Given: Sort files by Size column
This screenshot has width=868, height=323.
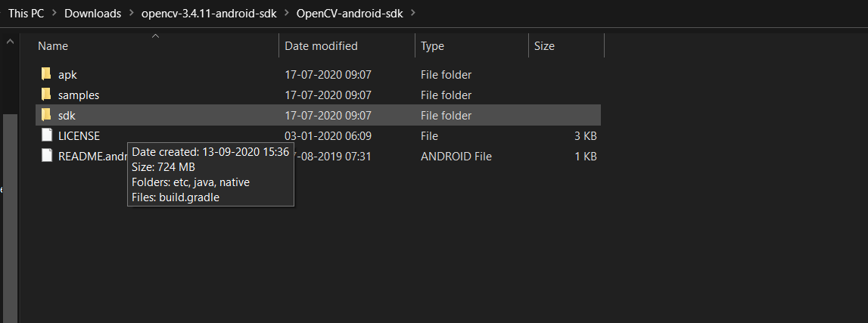Looking at the screenshot, I should (544, 46).
